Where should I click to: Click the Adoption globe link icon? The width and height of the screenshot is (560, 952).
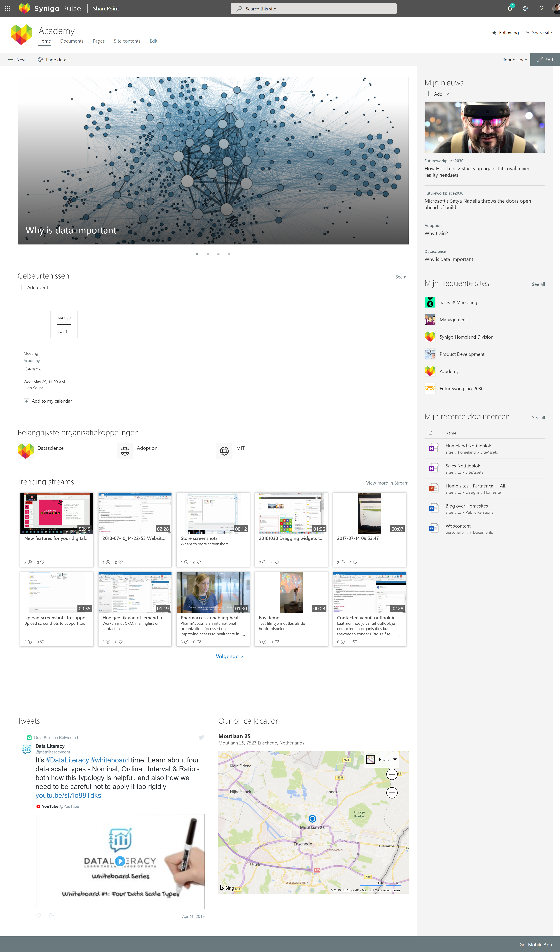pos(125,451)
